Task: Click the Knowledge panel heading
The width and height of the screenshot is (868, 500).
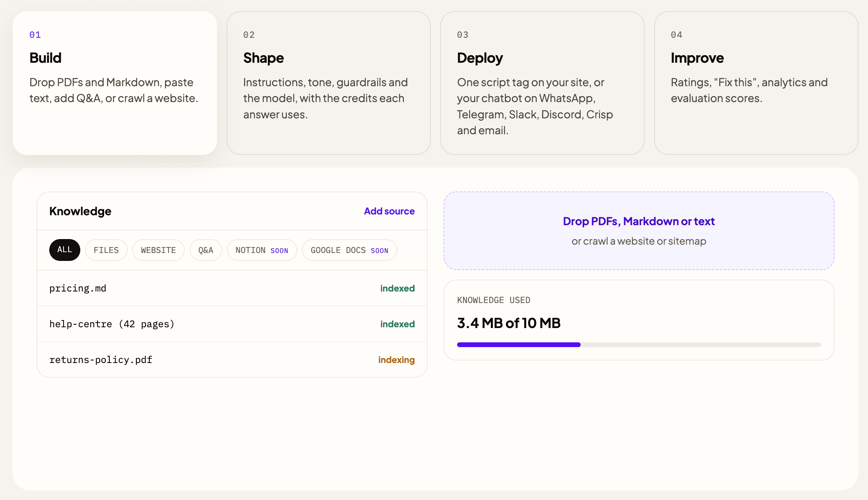Action: [x=80, y=211]
